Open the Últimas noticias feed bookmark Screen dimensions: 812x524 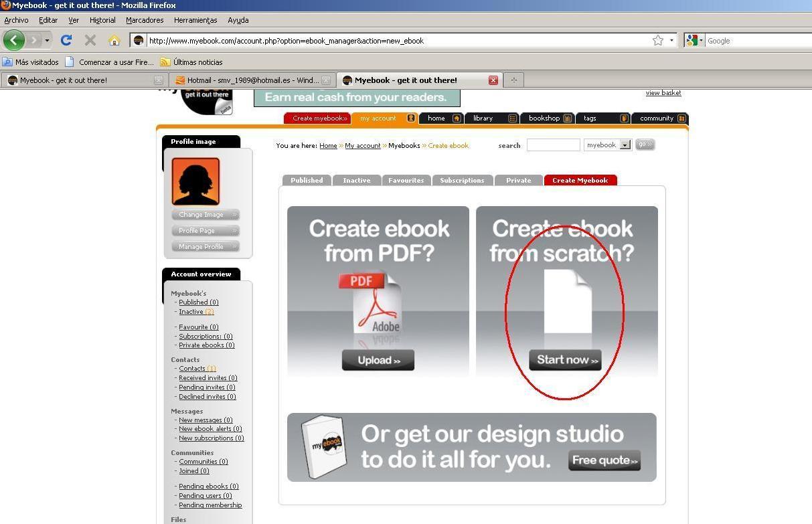coord(191,62)
